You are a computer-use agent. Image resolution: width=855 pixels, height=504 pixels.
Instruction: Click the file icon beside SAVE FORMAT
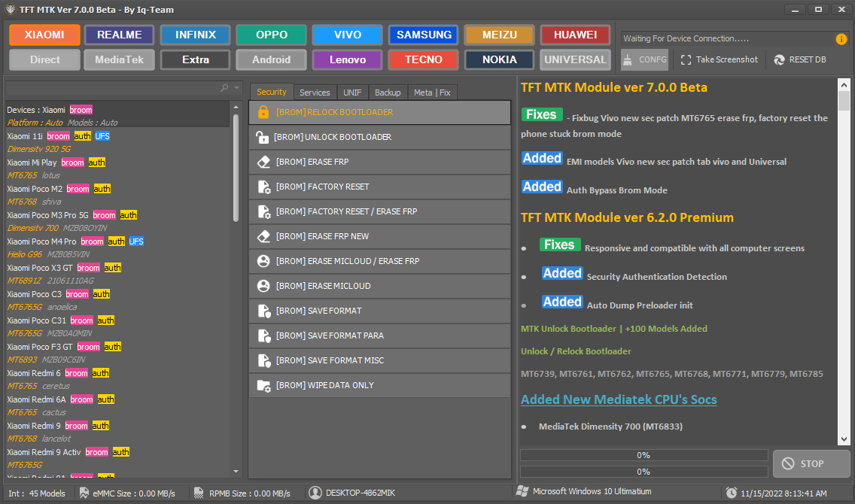pyautogui.click(x=264, y=311)
